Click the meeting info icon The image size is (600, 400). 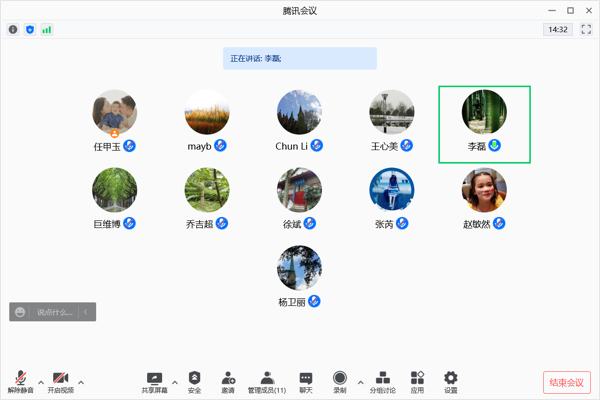tap(13, 30)
